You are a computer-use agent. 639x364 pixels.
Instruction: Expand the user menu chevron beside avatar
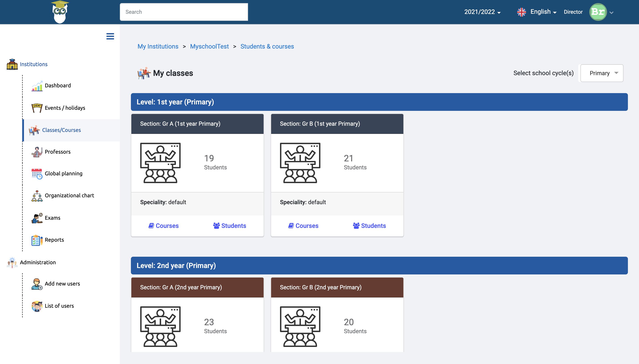pyautogui.click(x=611, y=13)
